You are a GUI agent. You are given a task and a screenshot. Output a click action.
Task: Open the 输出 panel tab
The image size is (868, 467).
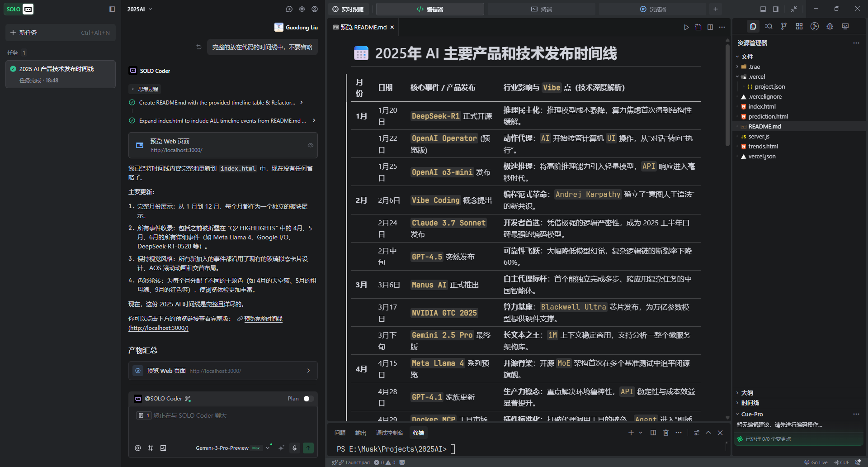(361, 433)
